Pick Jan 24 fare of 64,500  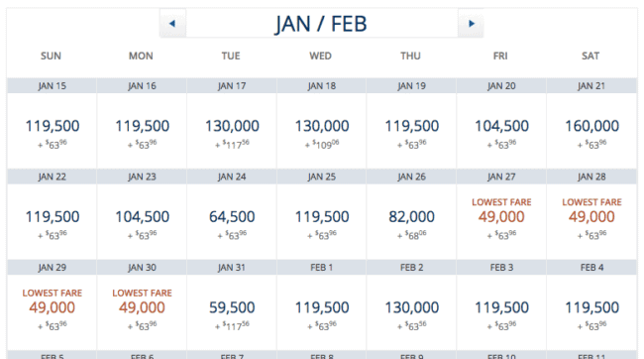tap(232, 221)
